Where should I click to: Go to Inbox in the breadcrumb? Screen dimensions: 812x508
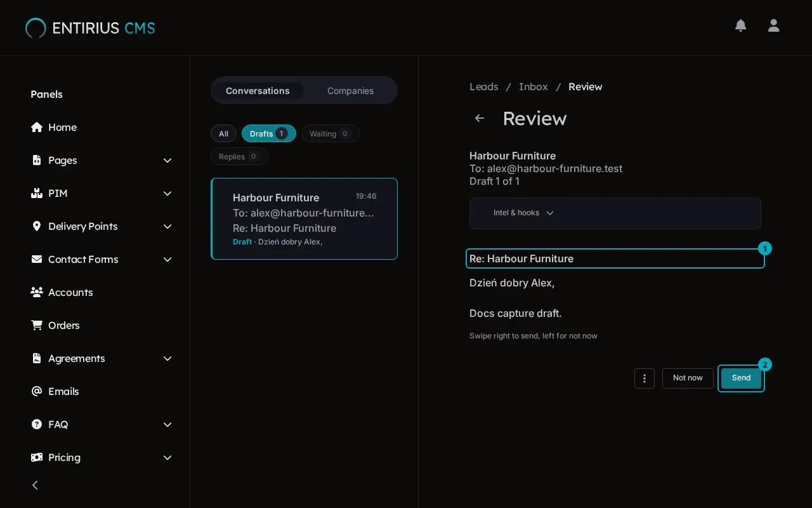pos(534,87)
